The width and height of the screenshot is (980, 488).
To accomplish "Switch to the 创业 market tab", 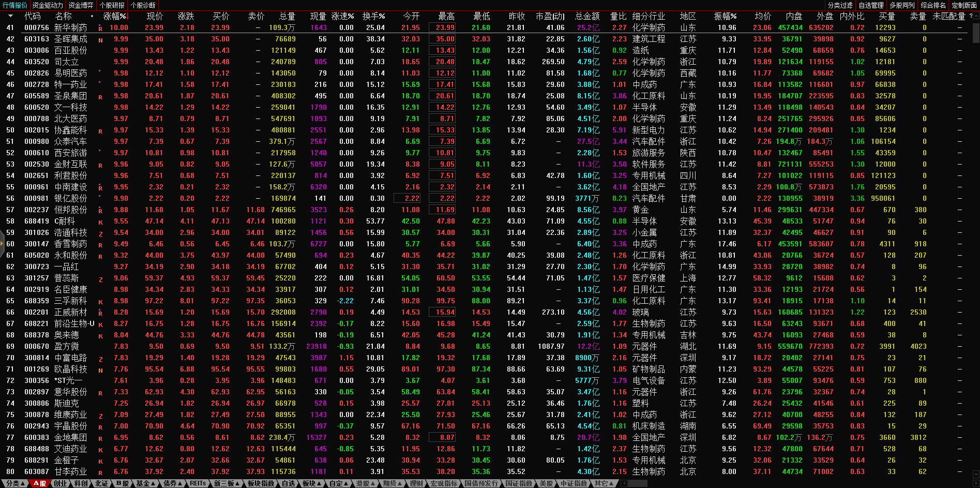I will pyautogui.click(x=61, y=483).
